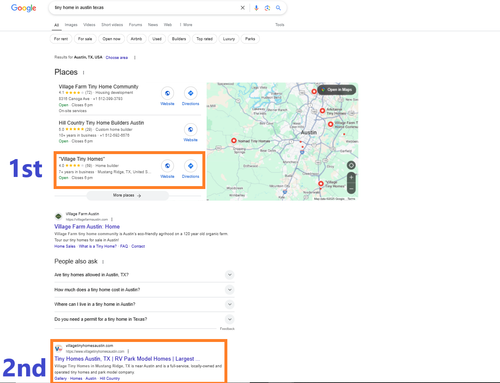Zoom in on the map with plus
Viewport: 500px width, 383px height.
pyautogui.click(x=351, y=177)
